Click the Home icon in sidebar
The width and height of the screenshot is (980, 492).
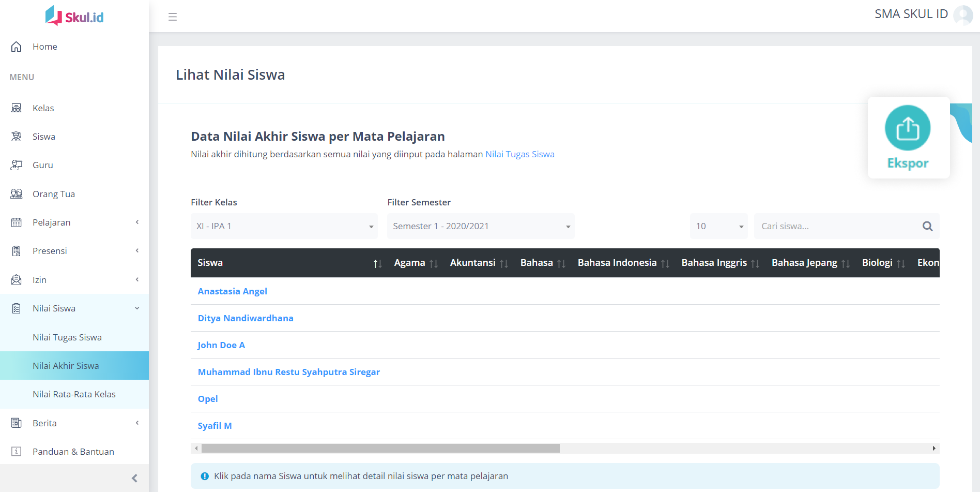tap(17, 47)
